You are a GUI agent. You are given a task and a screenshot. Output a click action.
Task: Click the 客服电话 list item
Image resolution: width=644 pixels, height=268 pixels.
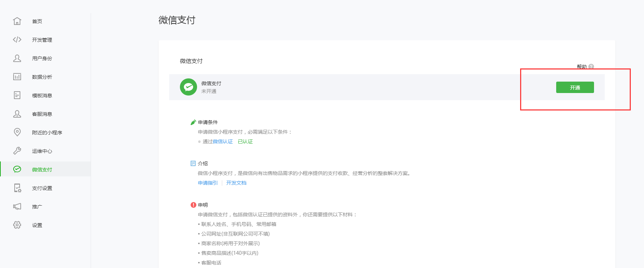pyautogui.click(x=211, y=263)
